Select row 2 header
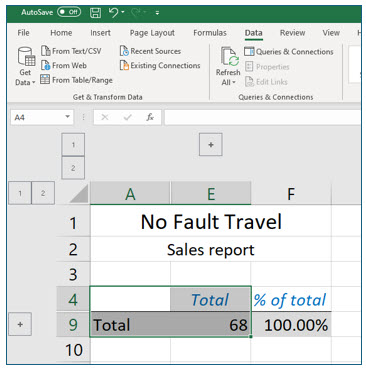Viewport: 366px width, 370px height. point(73,249)
